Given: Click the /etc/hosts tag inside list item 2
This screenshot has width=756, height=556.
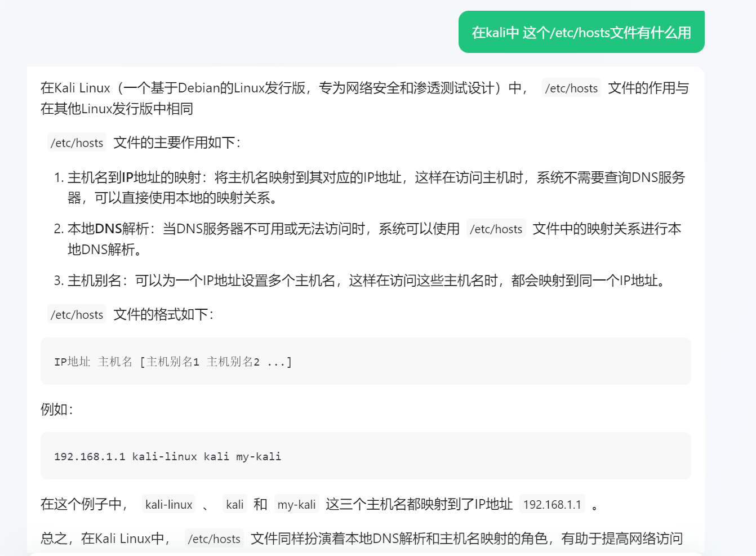Looking at the screenshot, I should point(496,229).
